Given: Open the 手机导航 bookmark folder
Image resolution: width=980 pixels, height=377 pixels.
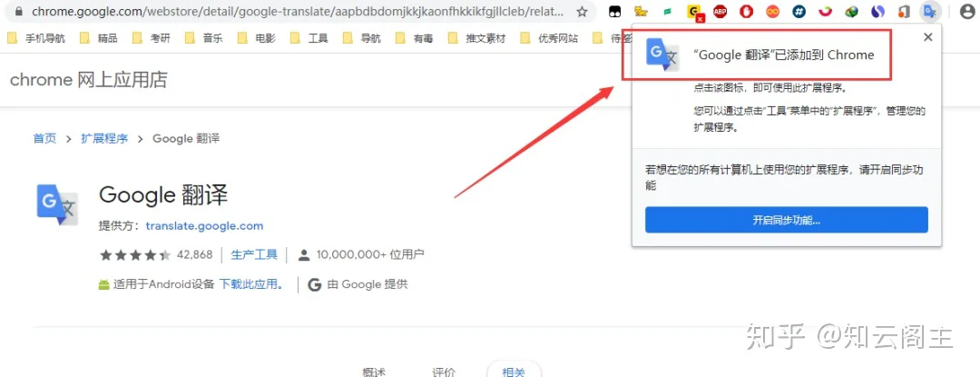Looking at the screenshot, I should pos(36,38).
